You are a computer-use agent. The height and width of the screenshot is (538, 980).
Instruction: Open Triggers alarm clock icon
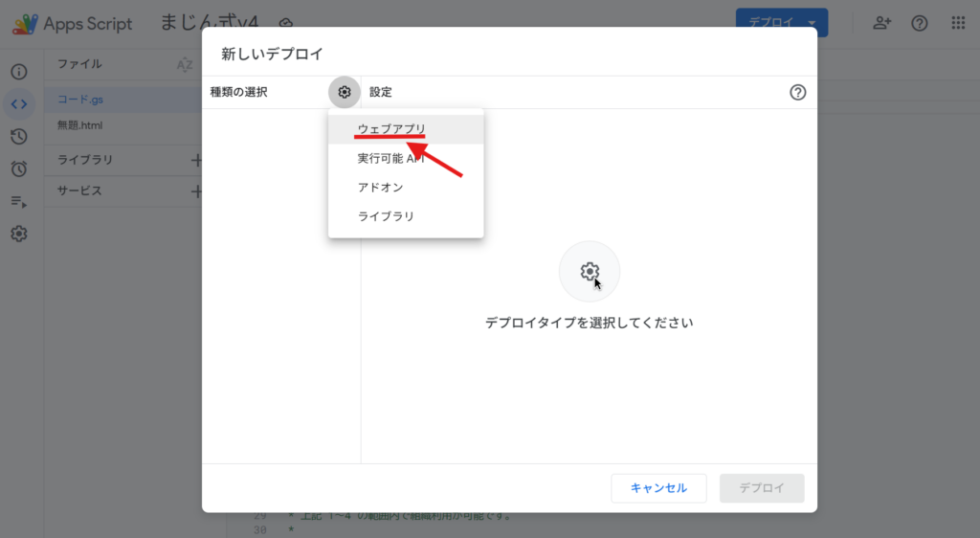(19, 168)
